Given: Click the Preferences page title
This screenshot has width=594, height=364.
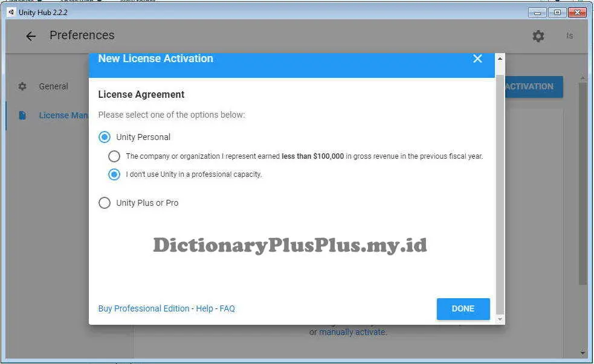Looking at the screenshot, I should point(82,35).
